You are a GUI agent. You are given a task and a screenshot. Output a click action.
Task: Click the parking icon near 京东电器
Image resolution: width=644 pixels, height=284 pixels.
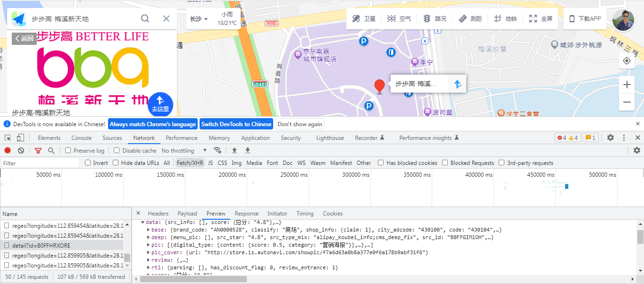[363, 42]
